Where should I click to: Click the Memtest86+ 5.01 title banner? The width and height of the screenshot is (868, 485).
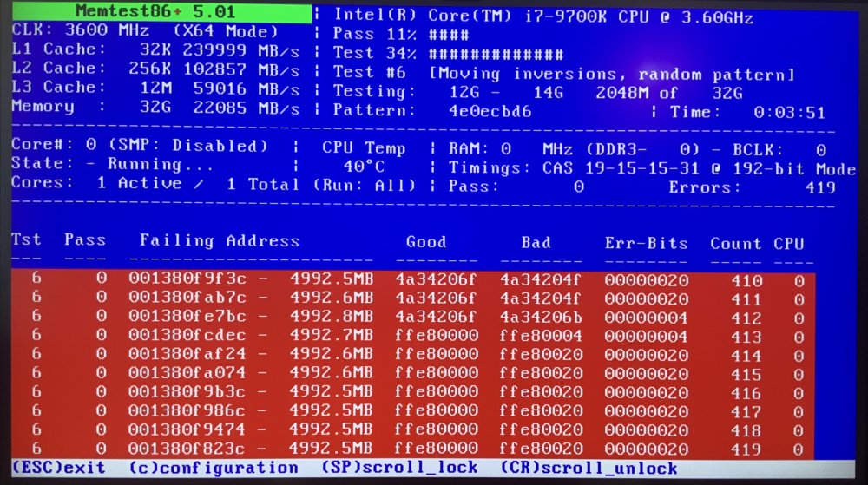(161, 11)
